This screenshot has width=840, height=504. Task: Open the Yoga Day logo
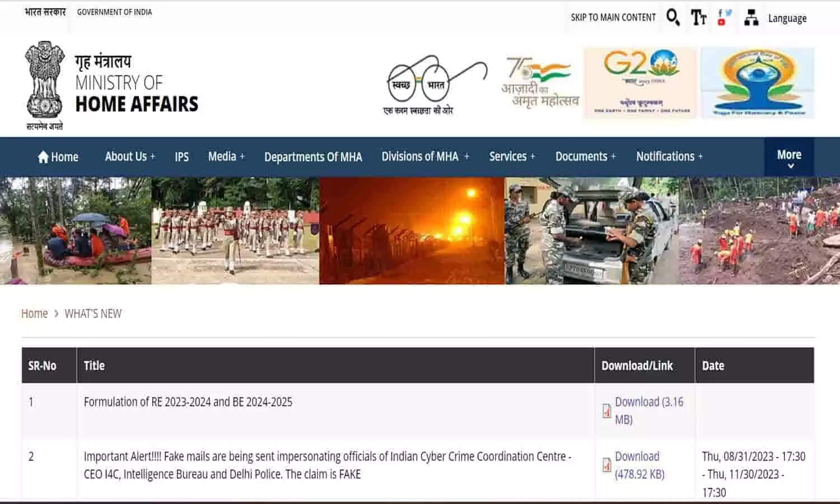point(757,83)
